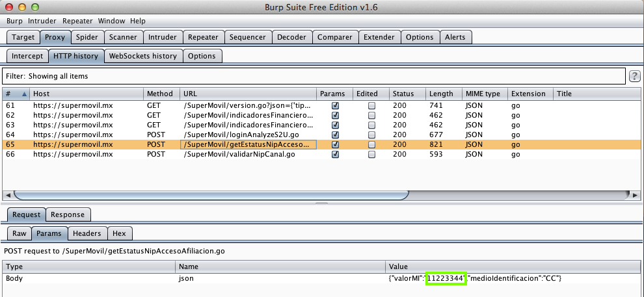The image size is (644, 297).
Task: Open the Window menu
Action: (111, 21)
